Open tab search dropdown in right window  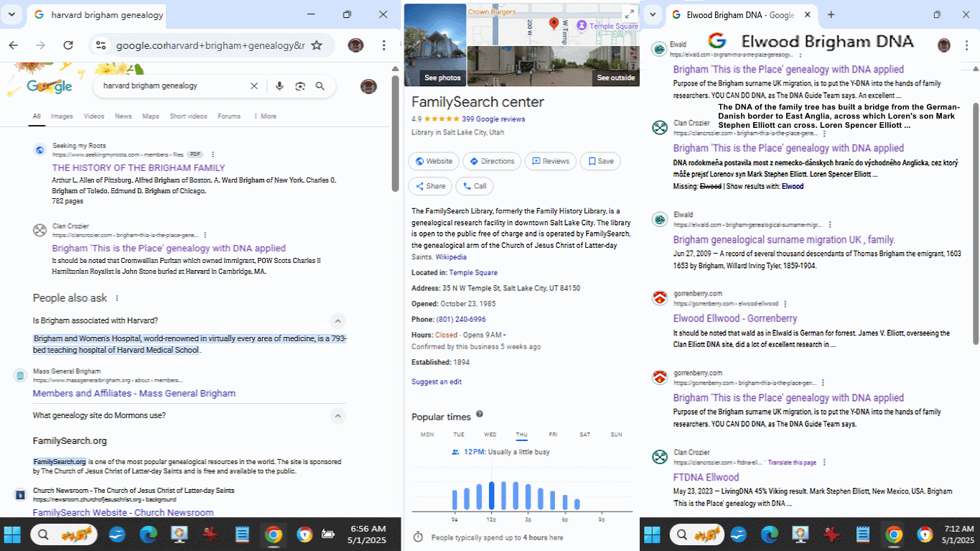pos(653,14)
